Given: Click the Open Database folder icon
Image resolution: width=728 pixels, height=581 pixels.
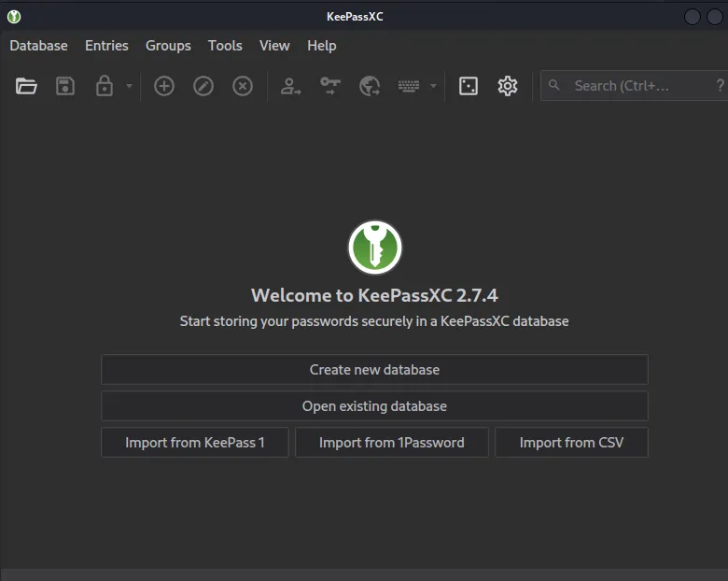Looking at the screenshot, I should coord(26,86).
